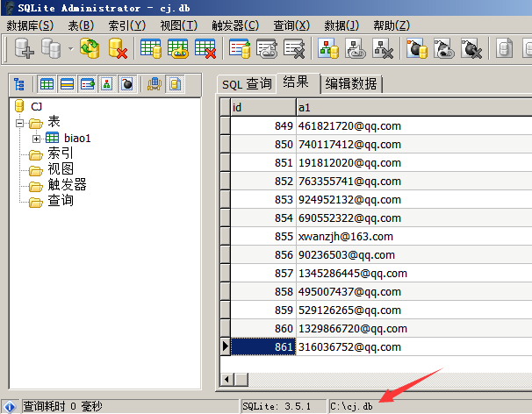The height and width of the screenshot is (414, 532).
Task: Click the delete table toolbar icon
Action: coord(206,49)
